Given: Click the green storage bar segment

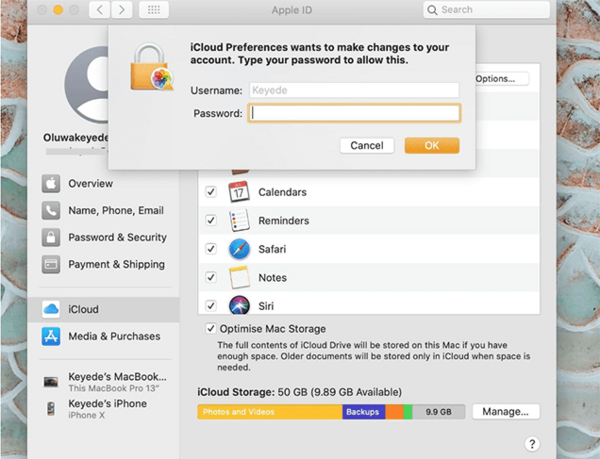Looking at the screenshot, I should 408,412.
